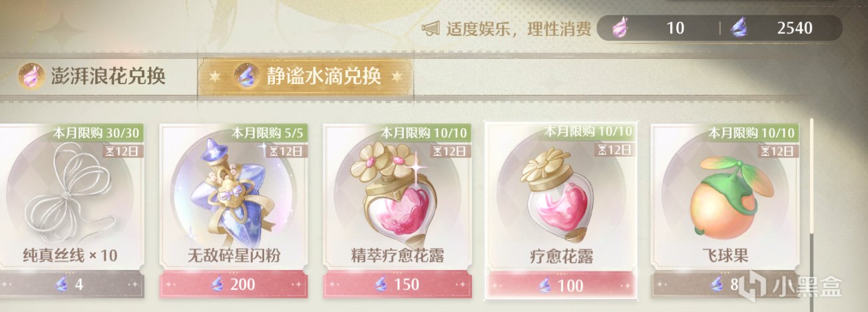This screenshot has height=312, width=868.
Task: Buy 无敌碎星闪粉 for 200 droplets
Action: 232,285
